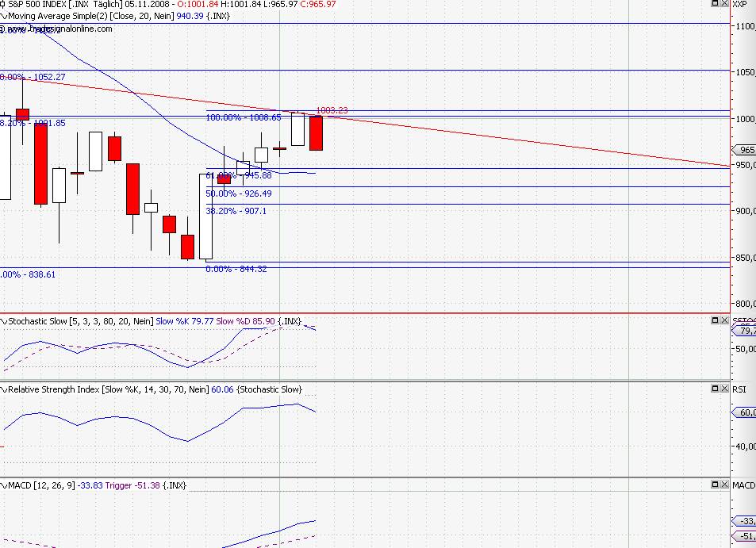Click the RSI value 60.06
The width and height of the screenshot is (756, 548).
point(222,389)
